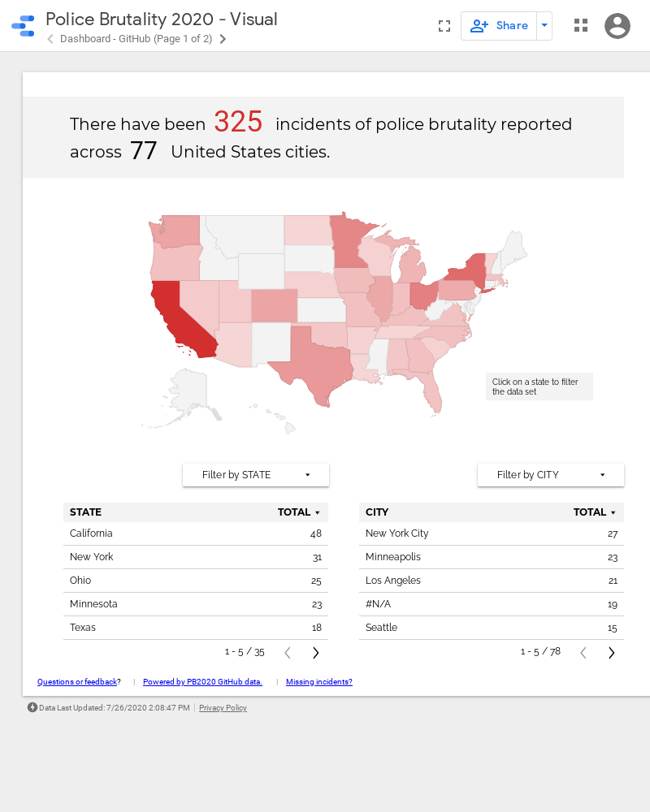Go to previous state table page
This screenshot has width=650, height=812.
tap(287, 653)
